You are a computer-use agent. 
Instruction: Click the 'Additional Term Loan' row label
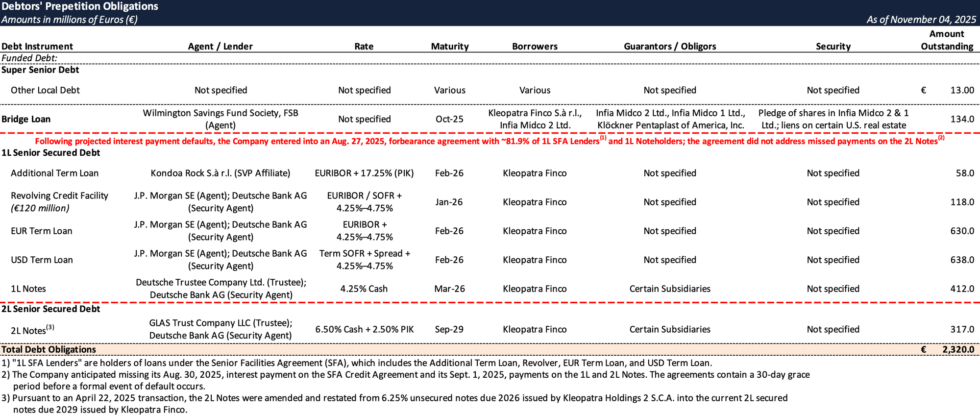[54, 173]
